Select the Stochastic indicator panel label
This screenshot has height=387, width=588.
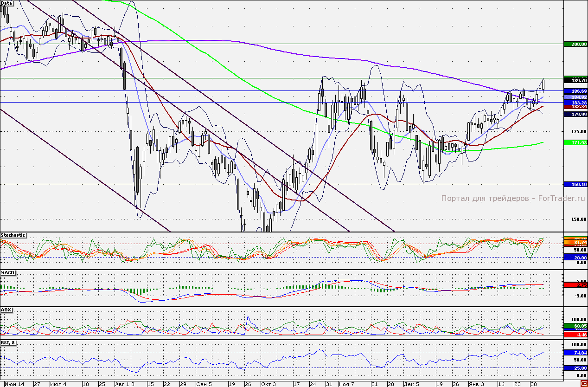pyautogui.click(x=13, y=235)
